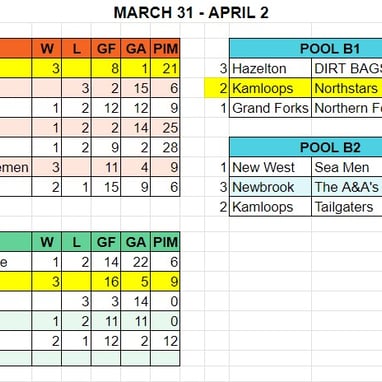This screenshot has width=382, height=382.
Task: Click the Tailgaters team cell
Action: click(347, 207)
